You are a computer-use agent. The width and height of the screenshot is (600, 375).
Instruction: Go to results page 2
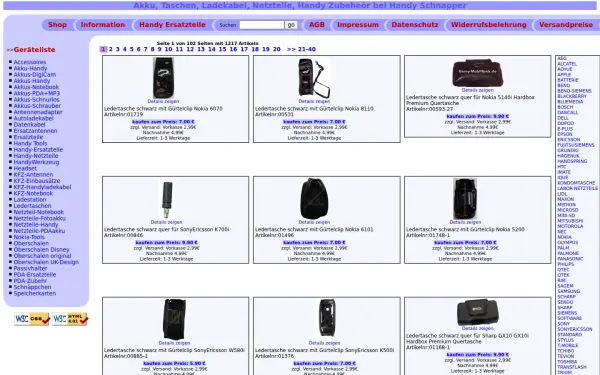pyautogui.click(x=111, y=49)
